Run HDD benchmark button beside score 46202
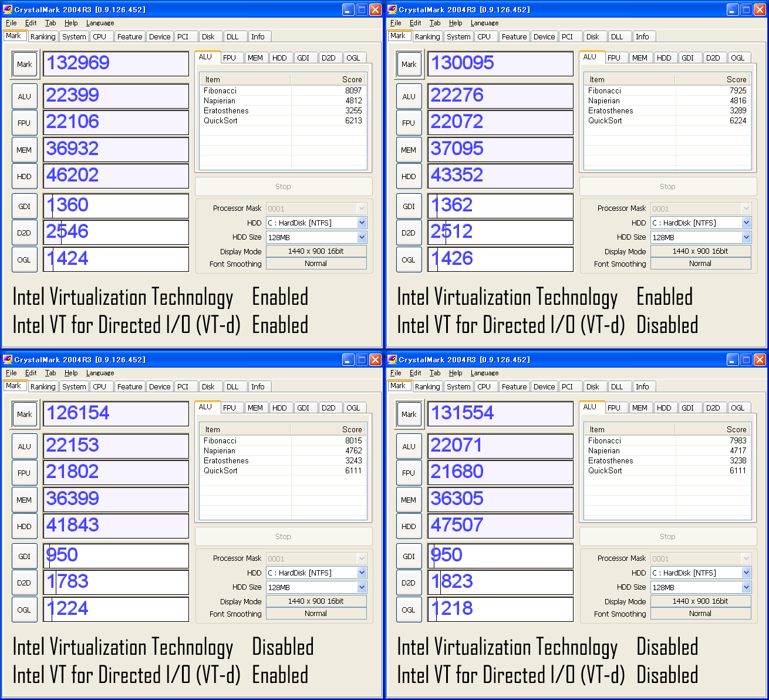 click(x=25, y=176)
